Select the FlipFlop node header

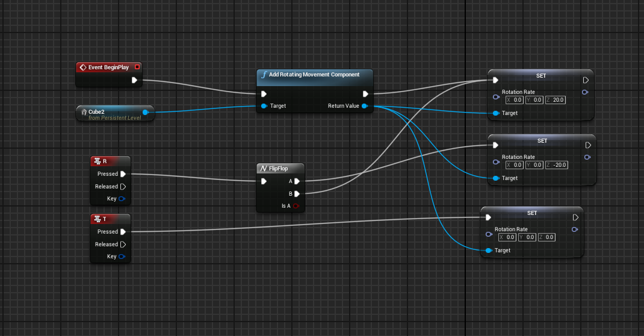coord(280,169)
